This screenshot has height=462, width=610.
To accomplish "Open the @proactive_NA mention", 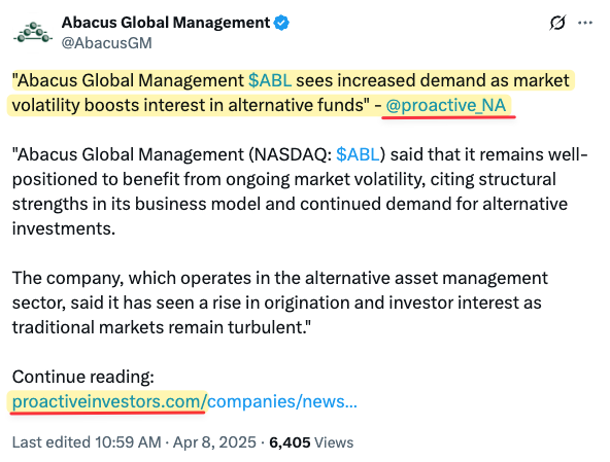I will 446,105.
